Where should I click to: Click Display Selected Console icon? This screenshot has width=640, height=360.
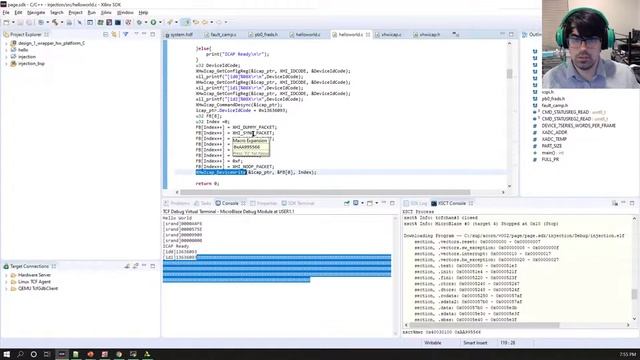356,203
